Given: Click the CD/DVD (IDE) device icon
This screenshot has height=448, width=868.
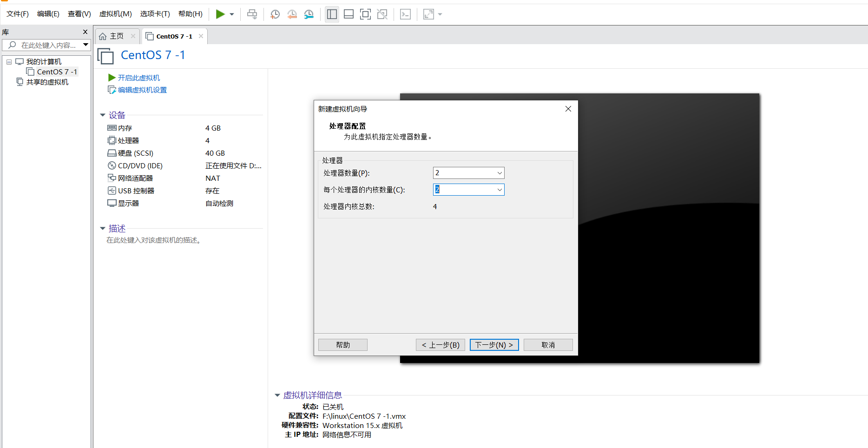Looking at the screenshot, I should (112, 165).
